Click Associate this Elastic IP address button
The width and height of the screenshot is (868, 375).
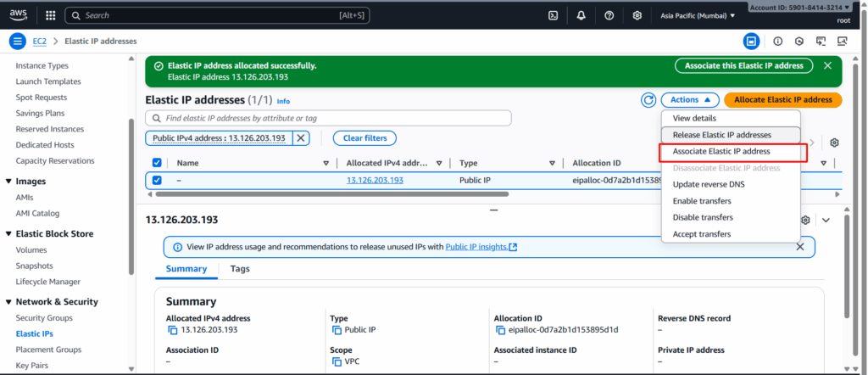[x=743, y=65]
